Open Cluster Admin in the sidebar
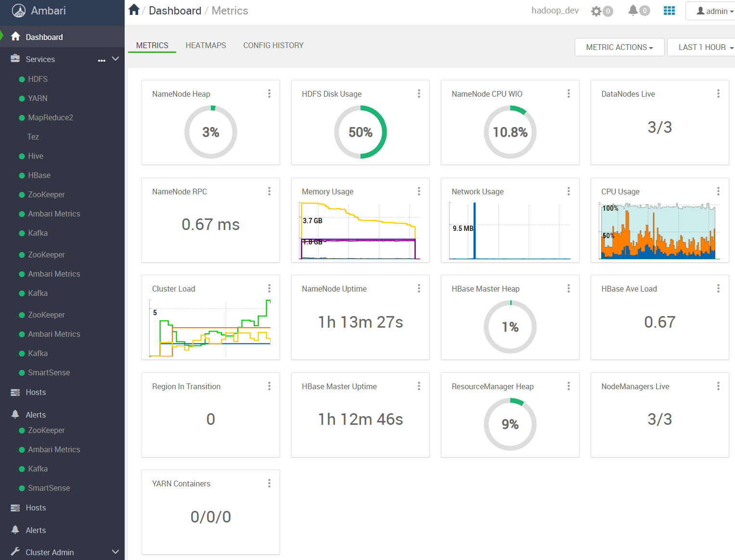This screenshot has height=560, width=735. click(50, 552)
